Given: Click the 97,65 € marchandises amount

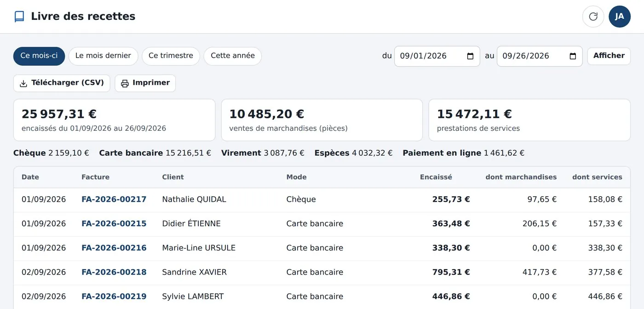Looking at the screenshot, I should point(542,199).
